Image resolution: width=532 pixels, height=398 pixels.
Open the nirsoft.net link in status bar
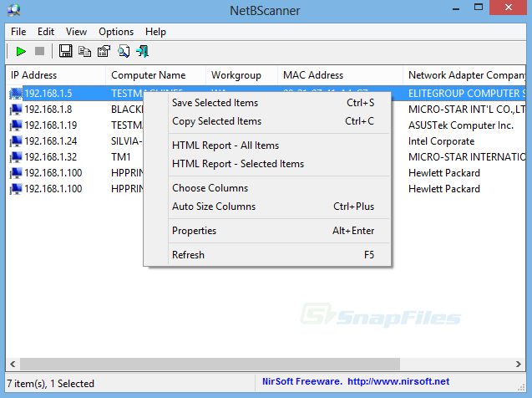coord(398,382)
